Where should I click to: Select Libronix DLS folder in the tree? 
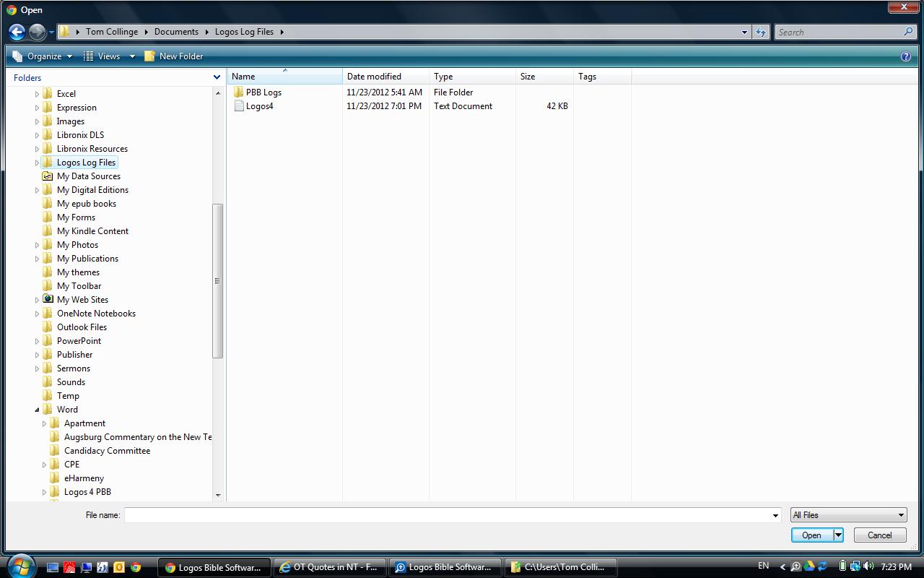click(x=80, y=135)
